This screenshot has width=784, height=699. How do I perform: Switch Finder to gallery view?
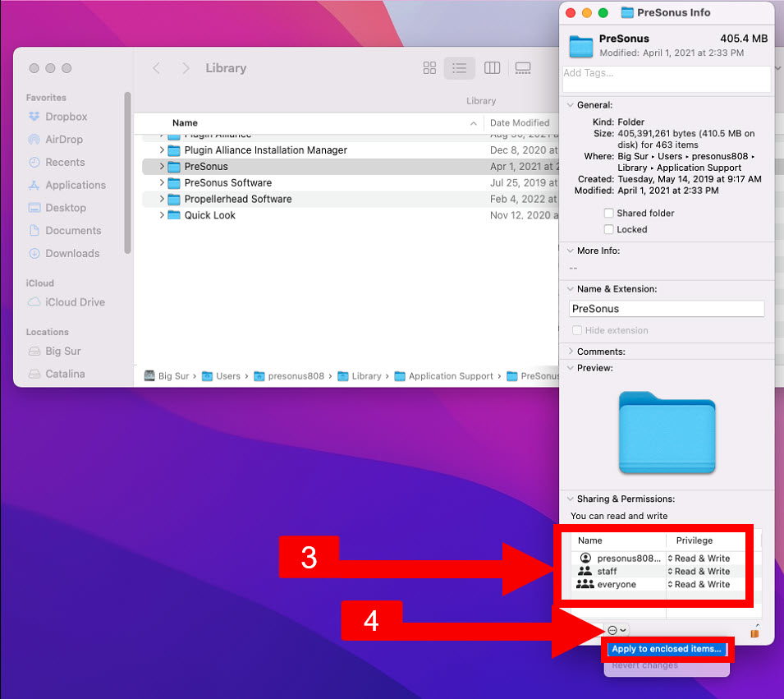coord(522,68)
